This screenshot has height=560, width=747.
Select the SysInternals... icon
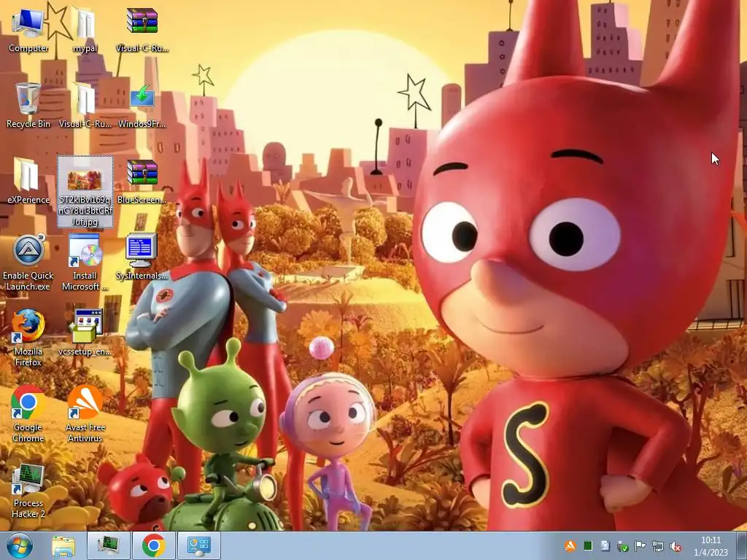pos(142,257)
